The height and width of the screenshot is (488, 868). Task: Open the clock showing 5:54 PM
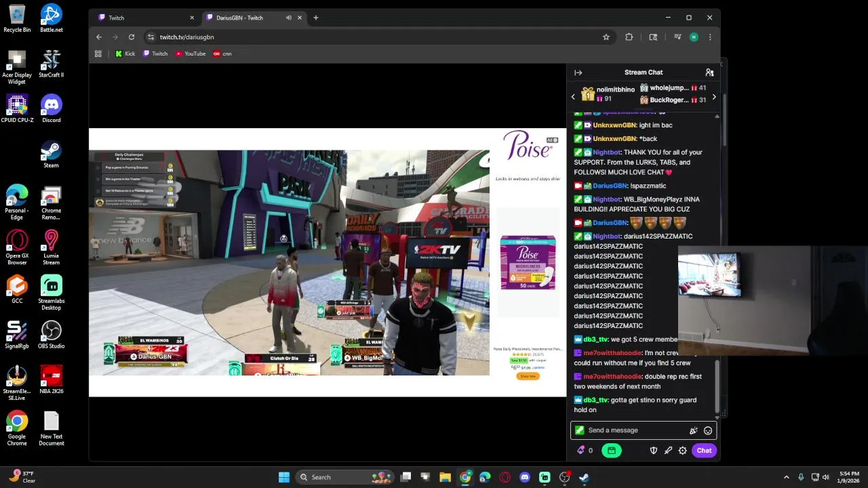[x=849, y=477]
